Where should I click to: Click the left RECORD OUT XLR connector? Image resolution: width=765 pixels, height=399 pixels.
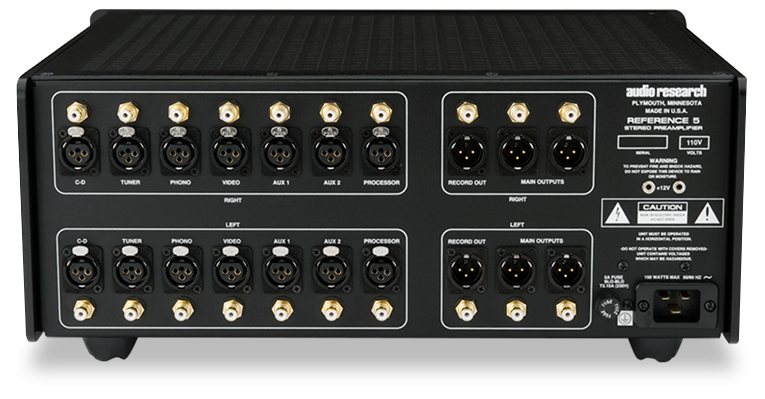click(466, 271)
